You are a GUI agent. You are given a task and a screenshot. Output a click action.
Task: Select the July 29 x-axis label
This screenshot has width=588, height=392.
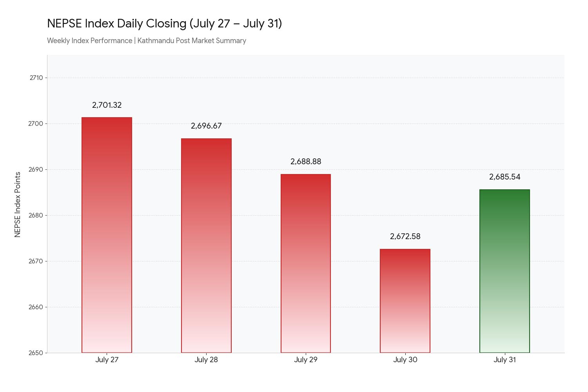pyautogui.click(x=306, y=359)
